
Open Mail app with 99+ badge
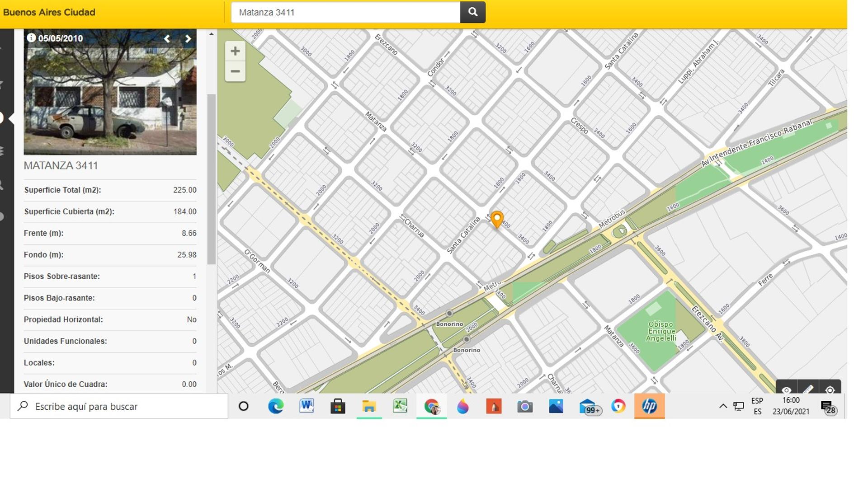click(x=589, y=407)
